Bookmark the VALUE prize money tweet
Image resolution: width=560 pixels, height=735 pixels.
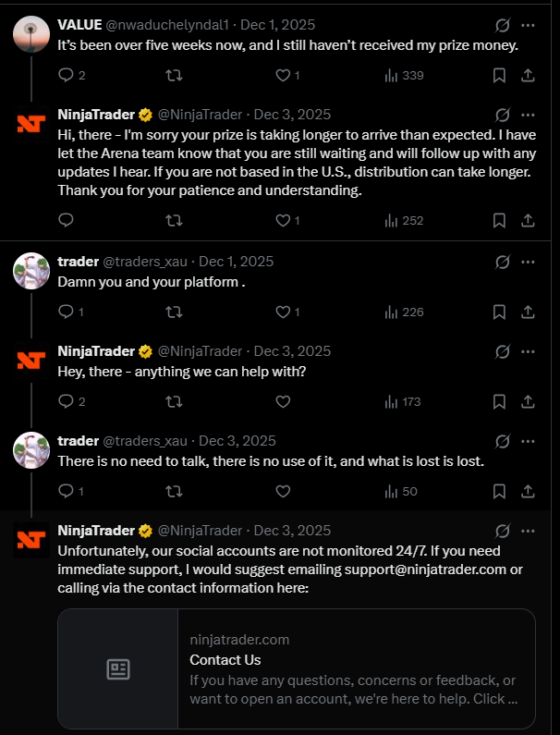498,75
